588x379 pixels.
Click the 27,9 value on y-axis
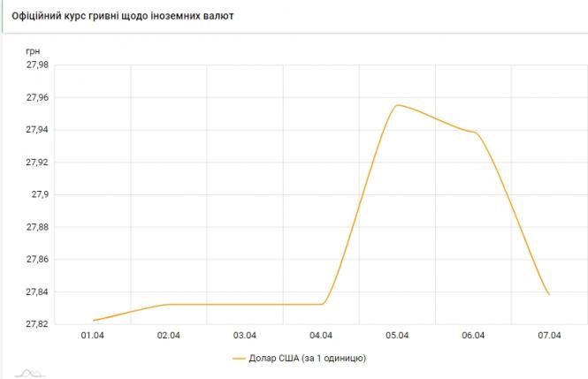tap(41, 194)
